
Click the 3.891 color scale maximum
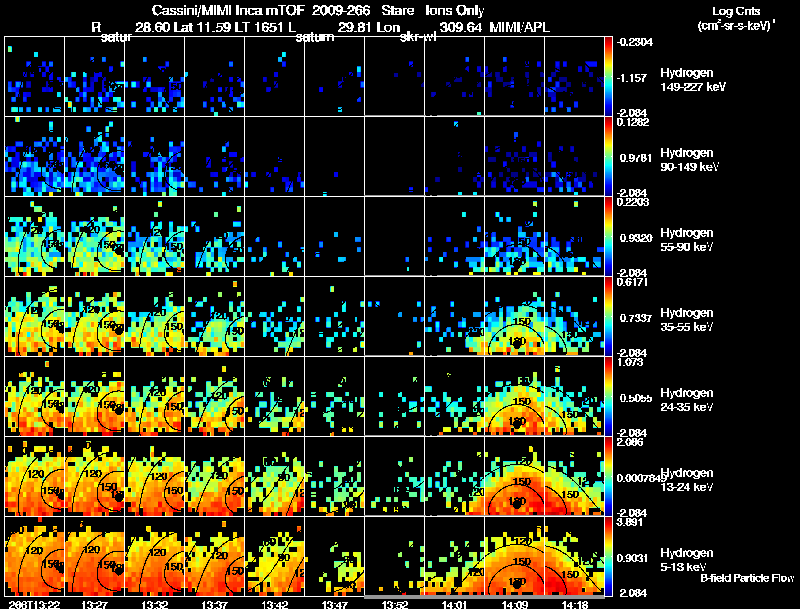click(x=629, y=522)
